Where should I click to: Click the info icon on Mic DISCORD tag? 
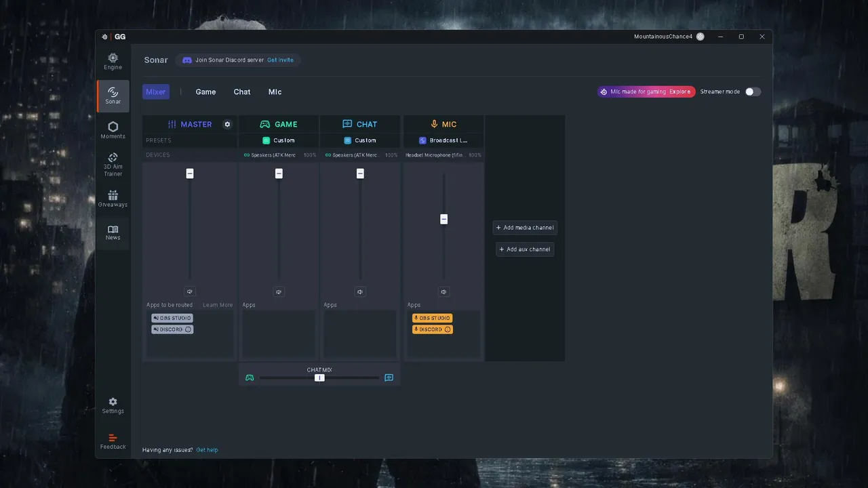tap(448, 329)
